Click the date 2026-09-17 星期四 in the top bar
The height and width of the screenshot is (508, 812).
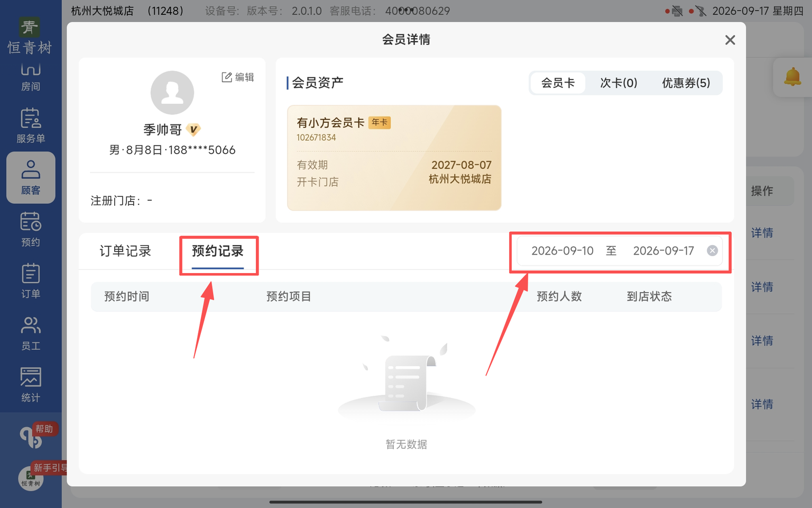758,11
